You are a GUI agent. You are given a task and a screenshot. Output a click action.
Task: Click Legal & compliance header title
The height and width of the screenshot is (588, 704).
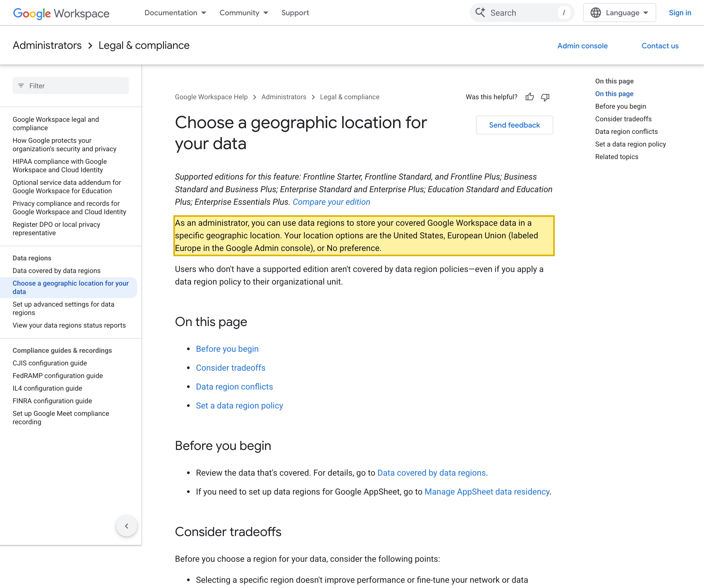tap(144, 45)
